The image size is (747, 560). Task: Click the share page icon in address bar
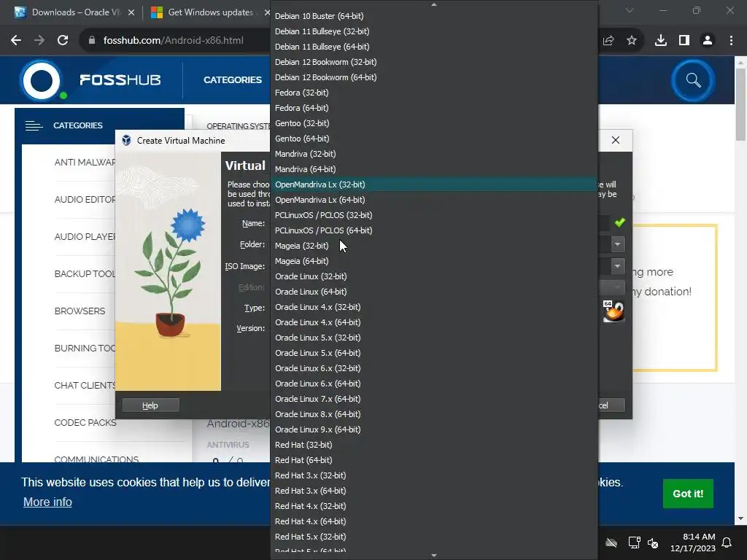tap(608, 41)
